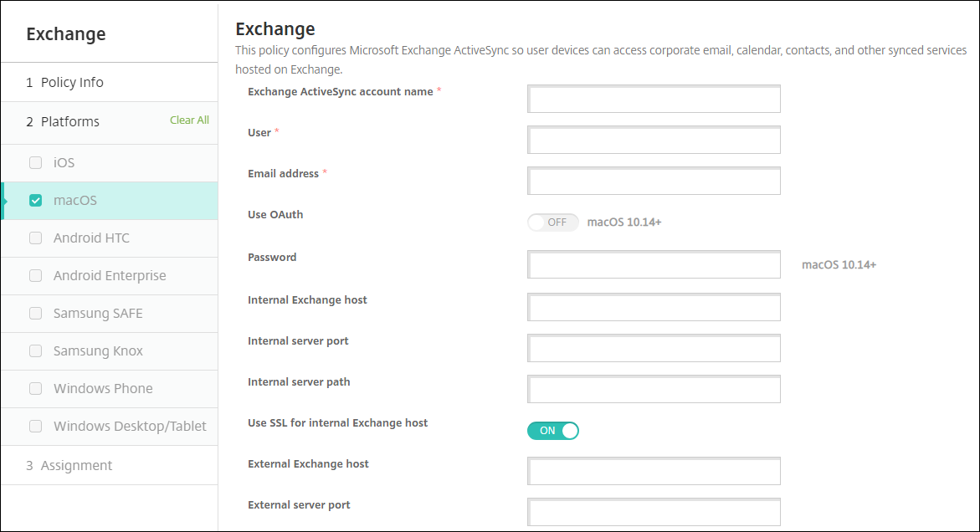
Task: Check the Samsung Knox platform box
Action: 35,351
